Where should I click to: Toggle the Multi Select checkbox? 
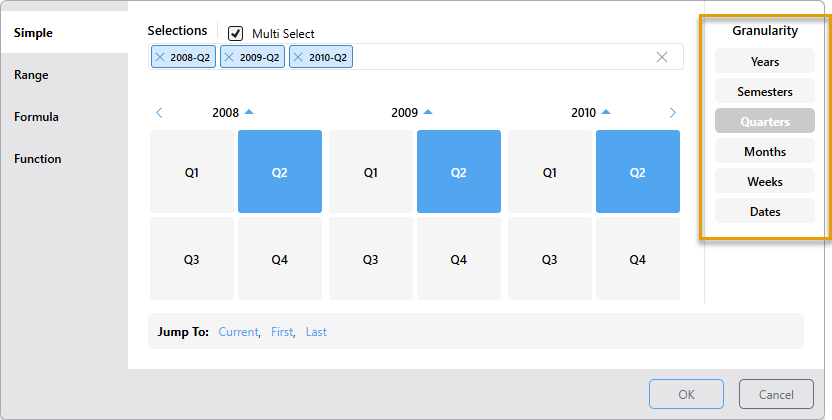click(x=236, y=33)
